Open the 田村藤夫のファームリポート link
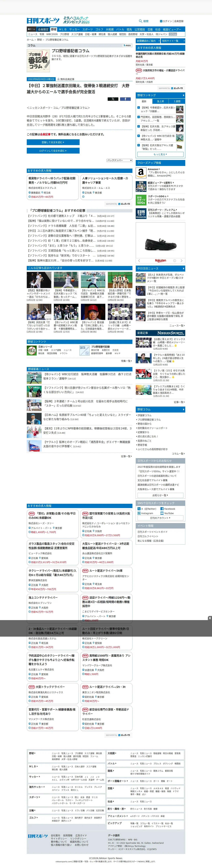 coord(152,428)
